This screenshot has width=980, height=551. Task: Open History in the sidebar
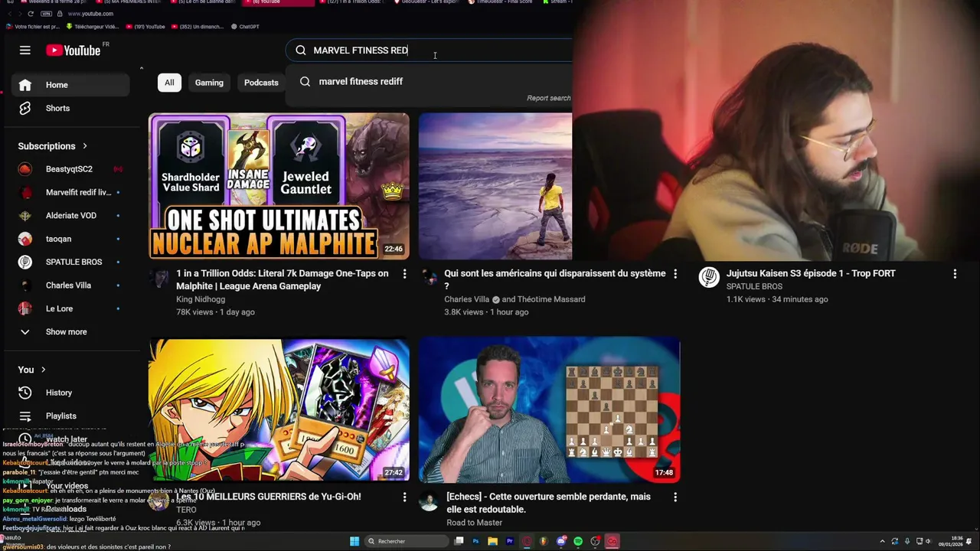pyautogui.click(x=70, y=393)
